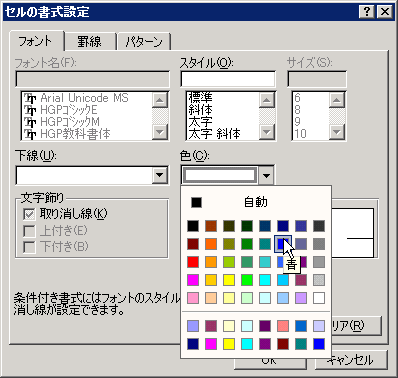Click the フォント名(F) text input field

pos(92,79)
